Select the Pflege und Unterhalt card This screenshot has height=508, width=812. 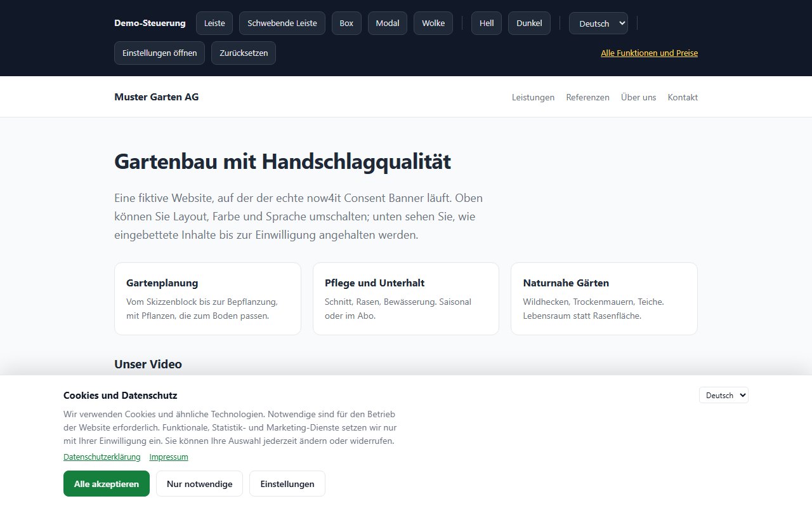[406, 298]
